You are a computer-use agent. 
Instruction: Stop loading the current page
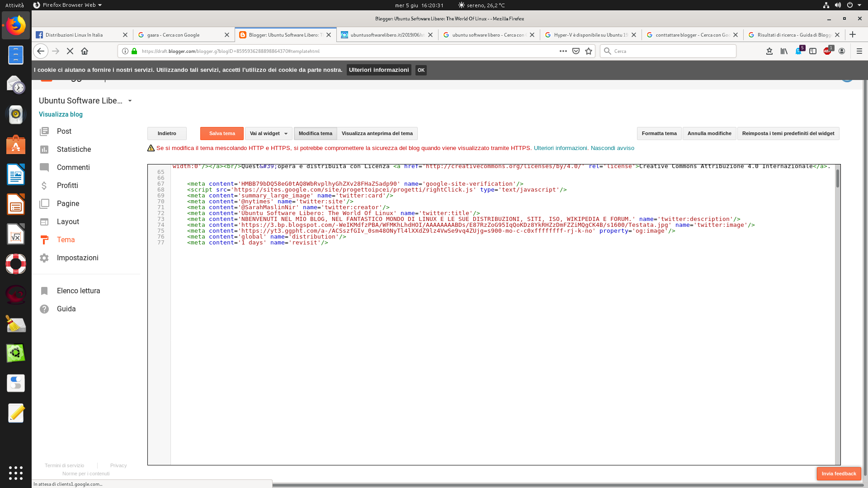[70, 51]
